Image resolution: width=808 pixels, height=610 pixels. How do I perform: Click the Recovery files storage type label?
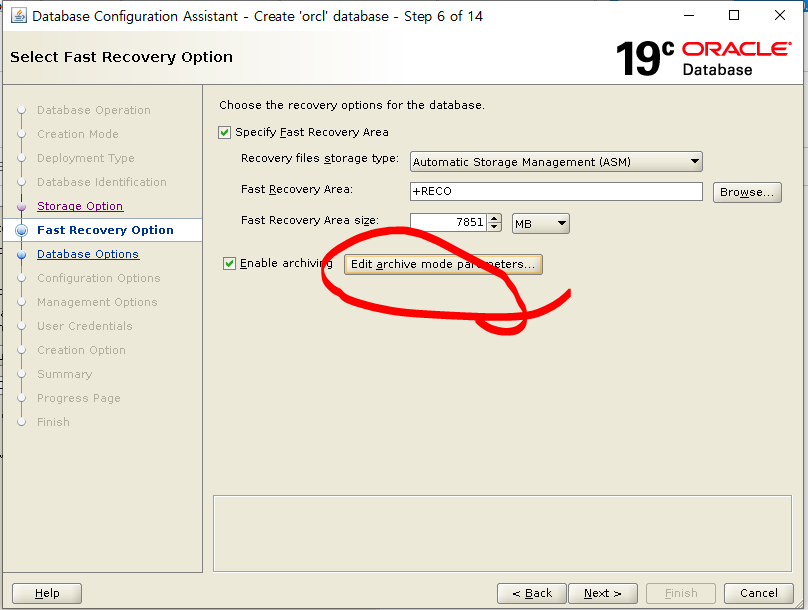(319, 158)
